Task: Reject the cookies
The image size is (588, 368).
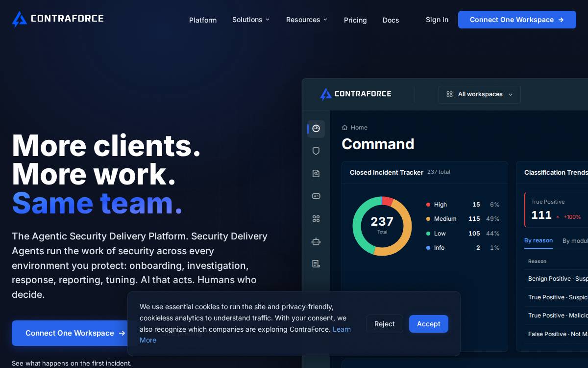Action: pyautogui.click(x=385, y=324)
